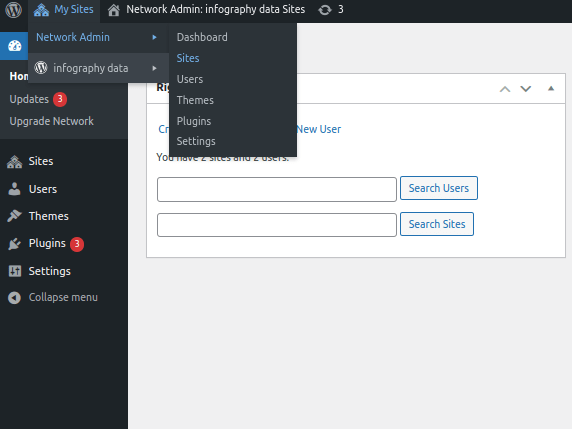Click the Themes brush icon in sidebar

[x=14, y=216]
